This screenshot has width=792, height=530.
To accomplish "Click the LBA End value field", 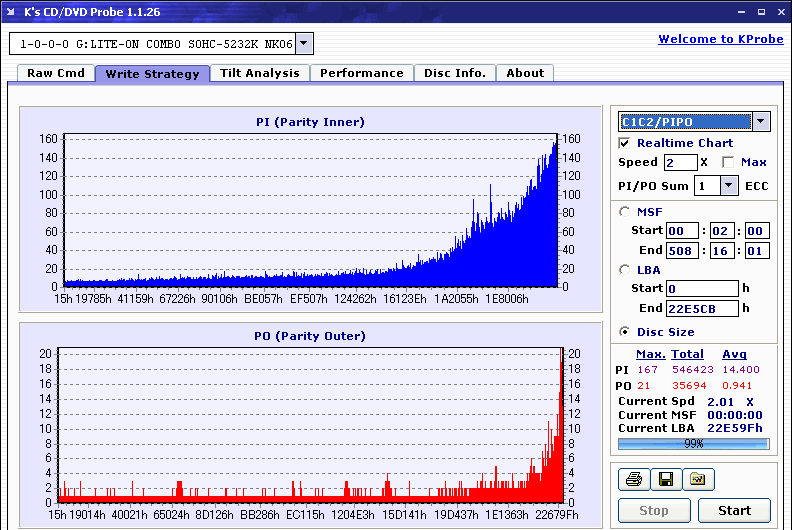I will tap(702, 308).
